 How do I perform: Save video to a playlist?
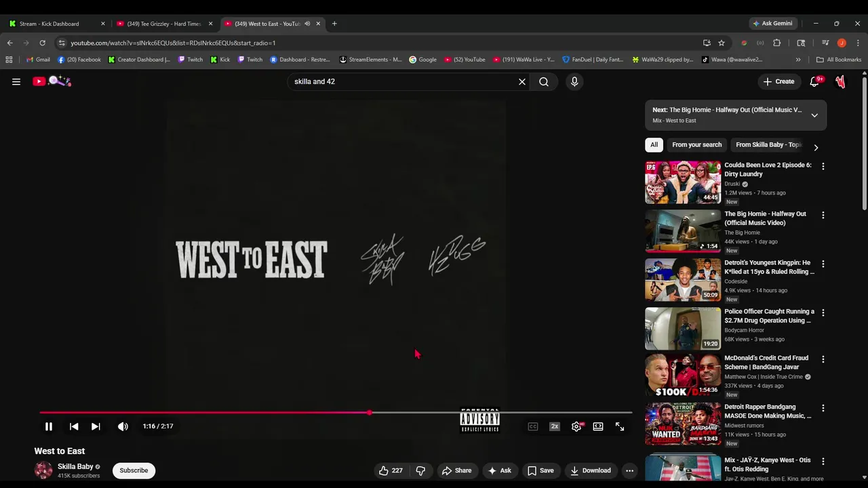540,470
